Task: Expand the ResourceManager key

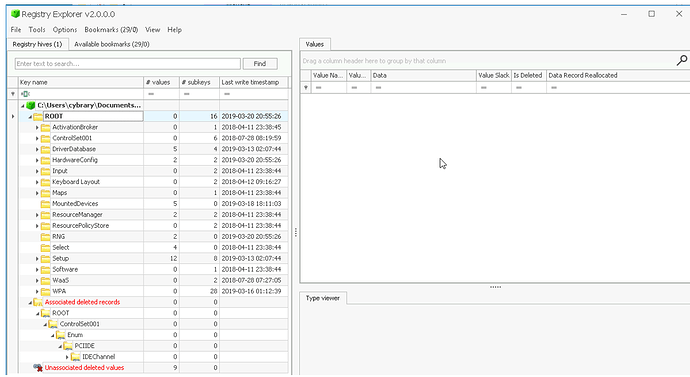Action: [x=37, y=215]
